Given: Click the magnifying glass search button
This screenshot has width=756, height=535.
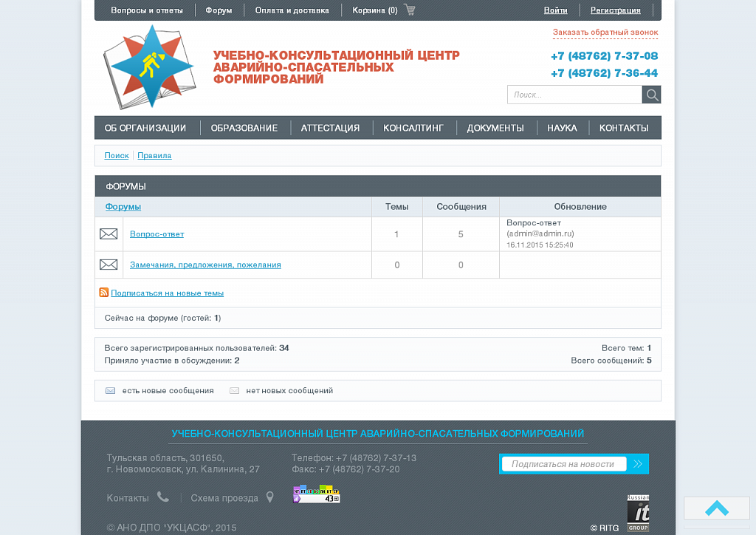Looking at the screenshot, I should (651, 95).
